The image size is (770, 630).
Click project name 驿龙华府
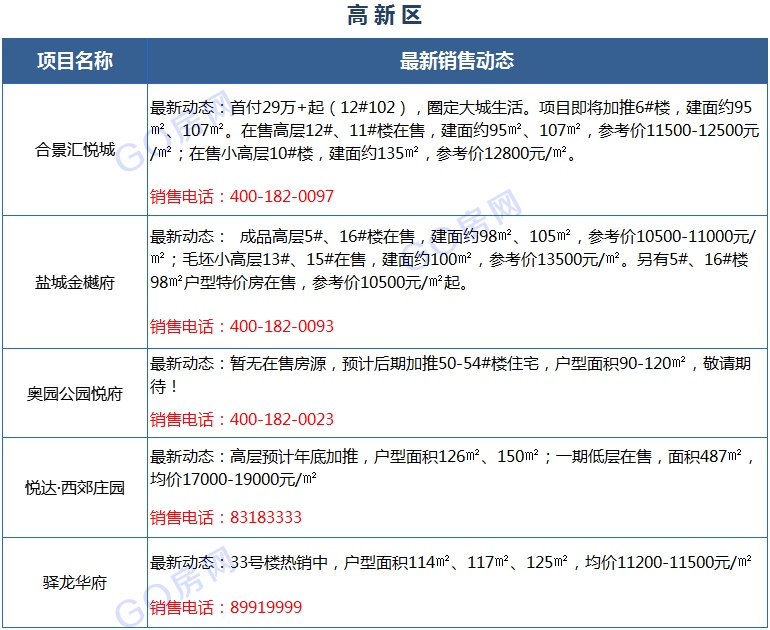(x=75, y=583)
